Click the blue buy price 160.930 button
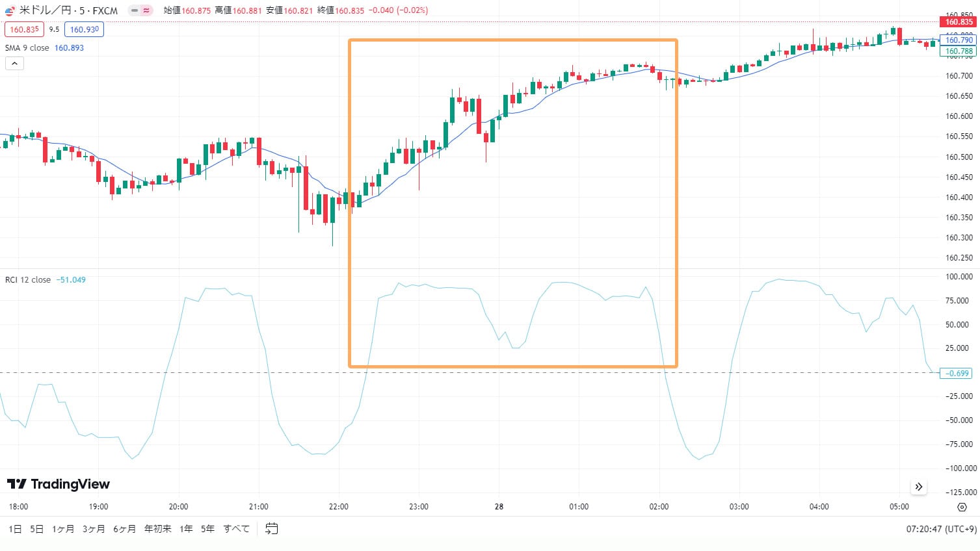Image resolution: width=980 pixels, height=551 pixels. coord(84,29)
